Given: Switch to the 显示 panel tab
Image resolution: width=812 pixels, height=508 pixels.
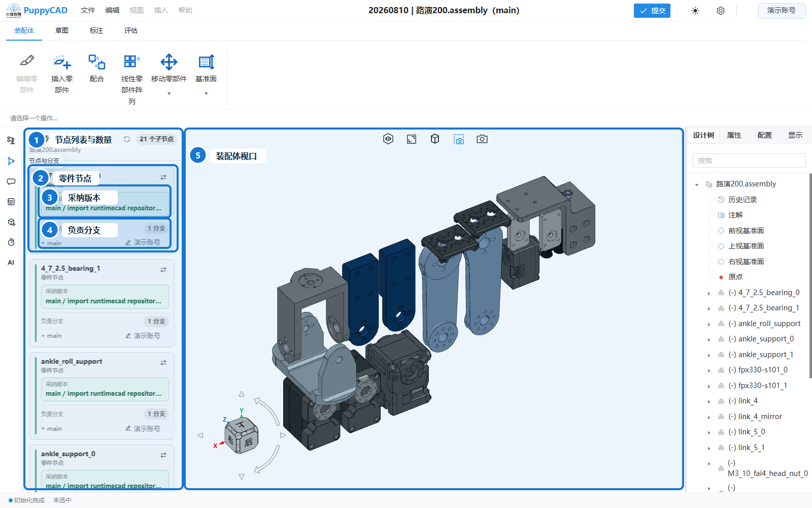Looking at the screenshot, I should pyautogui.click(x=795, y=135).
